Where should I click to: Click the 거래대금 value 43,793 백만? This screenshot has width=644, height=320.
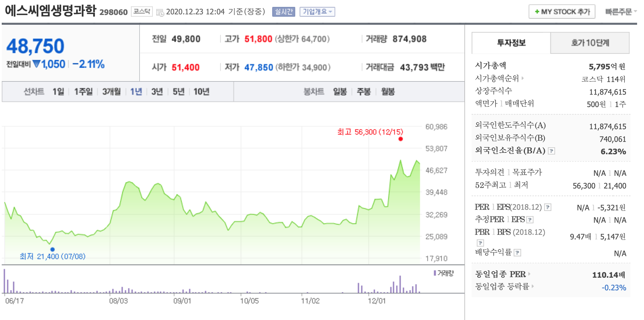coord(422,67)
